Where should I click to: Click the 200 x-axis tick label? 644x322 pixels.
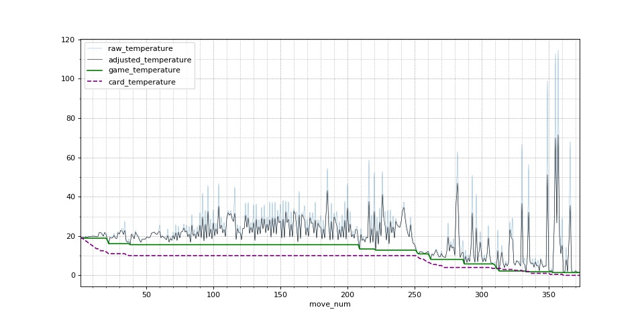coord(347,294)
